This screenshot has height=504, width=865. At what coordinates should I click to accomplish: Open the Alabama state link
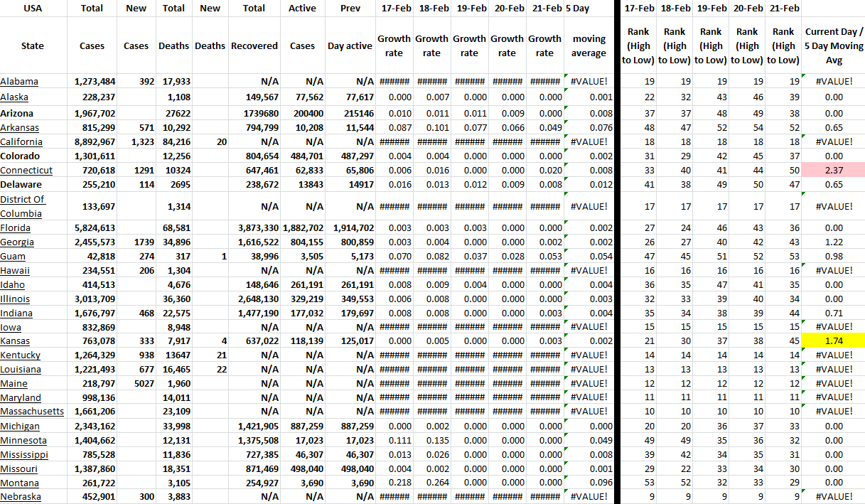[19, 82]
